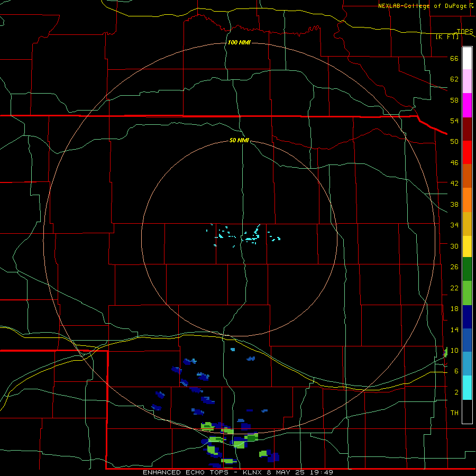Viewport: 476px width, 476px height.
Task: Click the K FT units label
Action: click(x=447, y=36)
